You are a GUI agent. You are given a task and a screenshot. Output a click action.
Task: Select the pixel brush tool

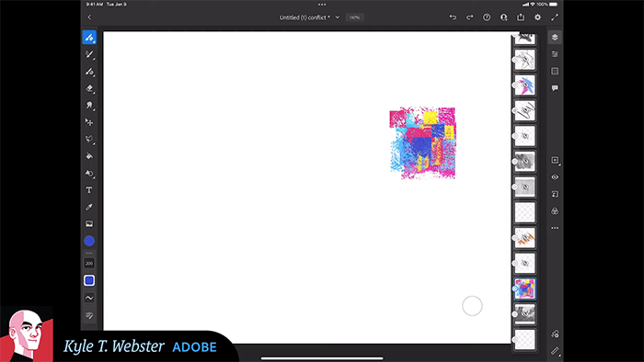89,38
